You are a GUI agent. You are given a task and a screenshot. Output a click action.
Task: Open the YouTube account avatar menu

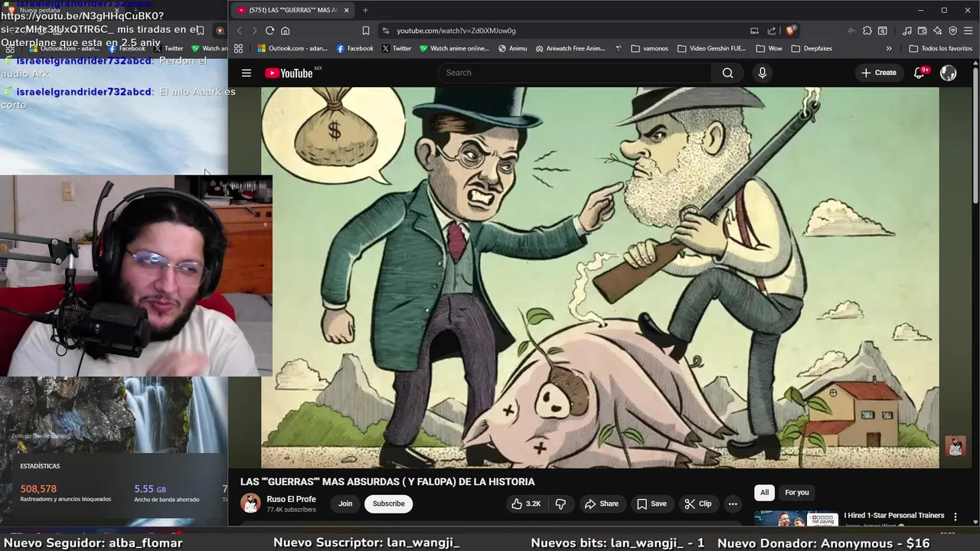948,73
